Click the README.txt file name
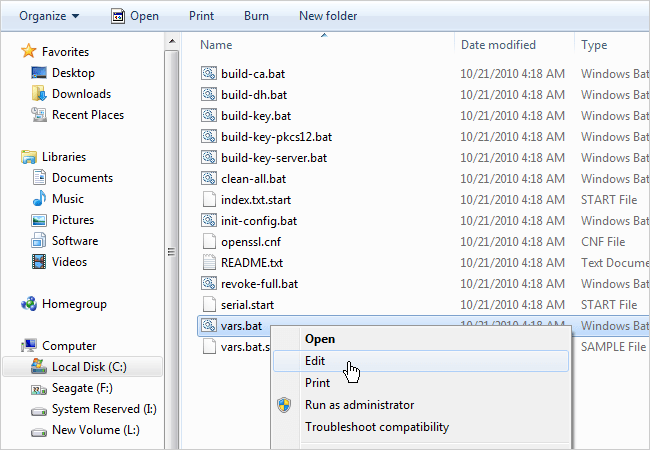 pyautogui.click(x=252, y=263)
